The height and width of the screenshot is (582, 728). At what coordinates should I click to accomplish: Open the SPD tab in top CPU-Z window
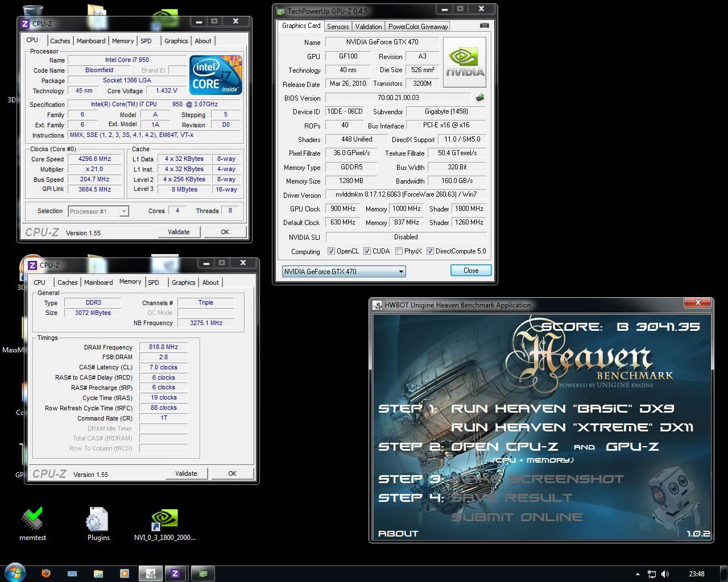coord(146,41)
